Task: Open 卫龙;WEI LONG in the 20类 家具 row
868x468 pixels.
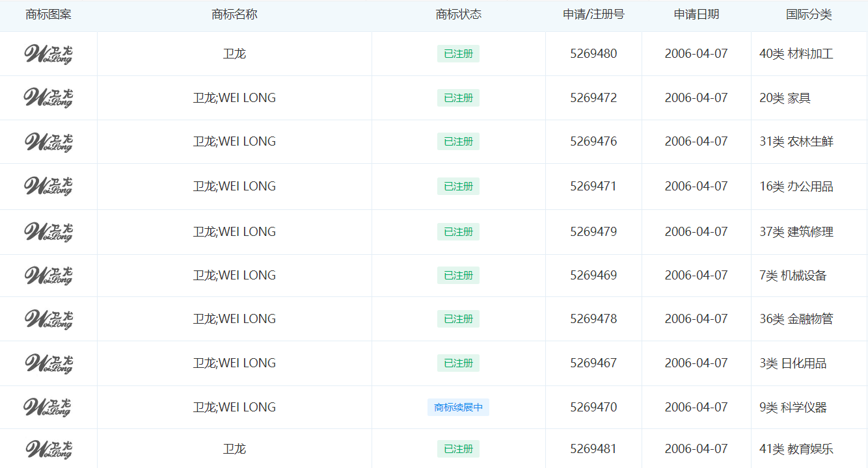Action: tap(234, 98)
